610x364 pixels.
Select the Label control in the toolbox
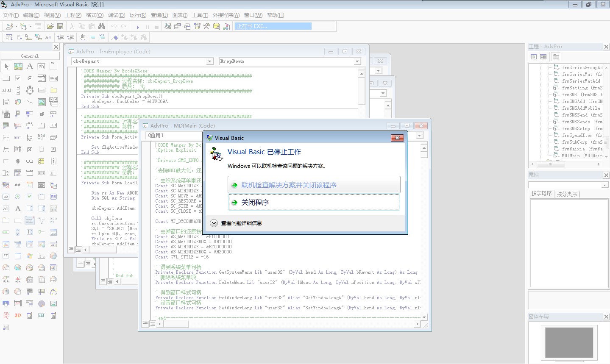[30, 67]
